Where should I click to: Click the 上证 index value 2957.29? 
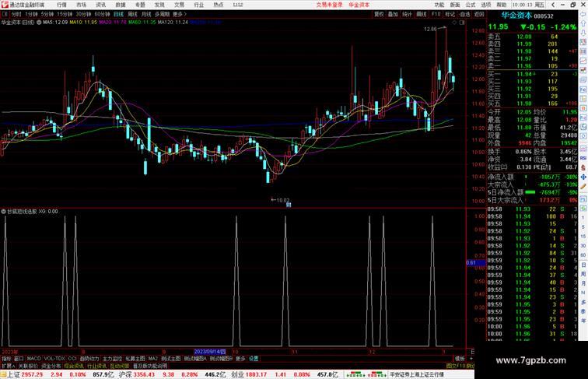click(x=32, y=374)
